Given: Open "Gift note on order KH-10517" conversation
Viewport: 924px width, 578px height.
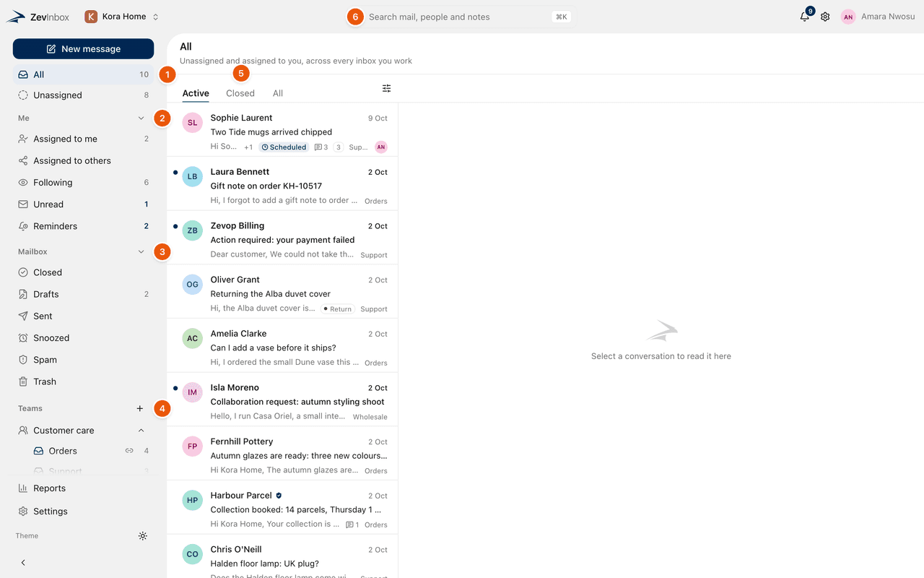Looking at the screenshot, I should coord(282,184).
